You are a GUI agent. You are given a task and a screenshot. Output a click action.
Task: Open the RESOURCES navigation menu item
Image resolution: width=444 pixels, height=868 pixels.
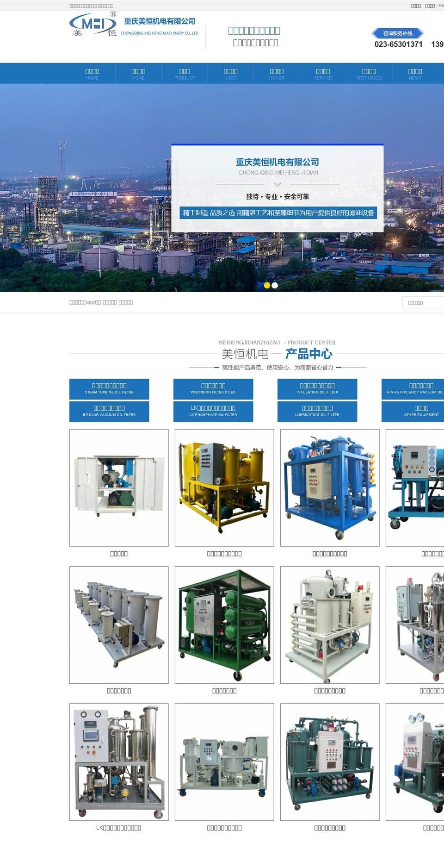point(369,74)
